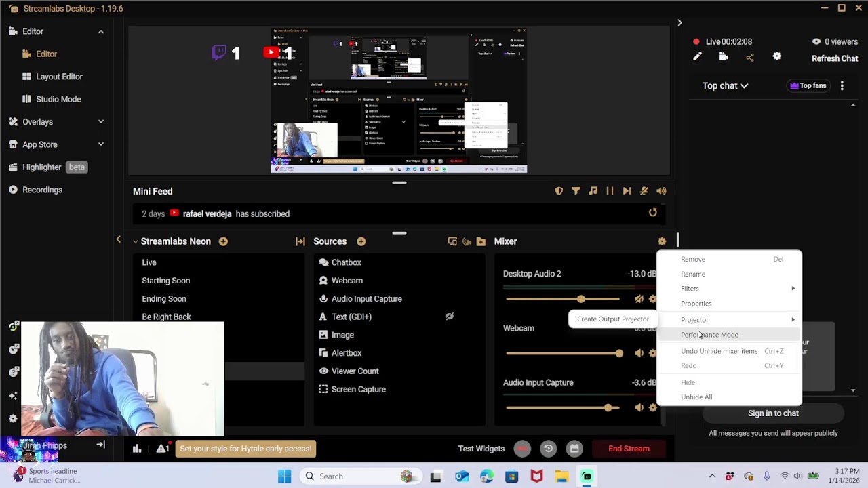Viewport: 868px width, 488px height.
Task: Show the hidden Text (GDI+) source
Action: click(449, 317)
